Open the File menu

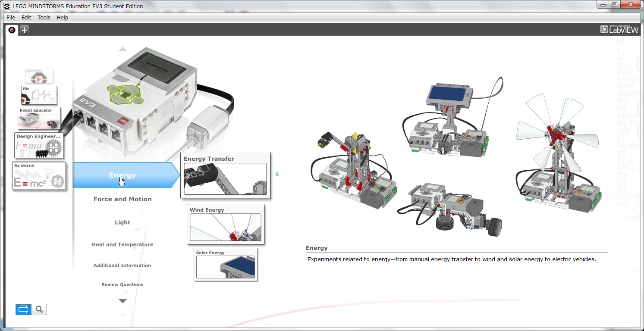pyautogui.click(x=11, y=18)
